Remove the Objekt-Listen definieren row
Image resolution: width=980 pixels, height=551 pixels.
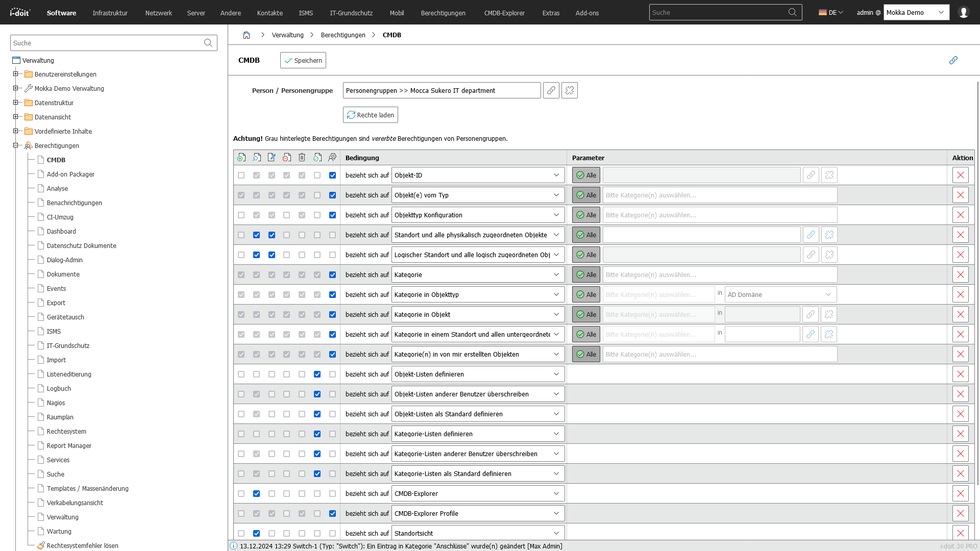961,374
